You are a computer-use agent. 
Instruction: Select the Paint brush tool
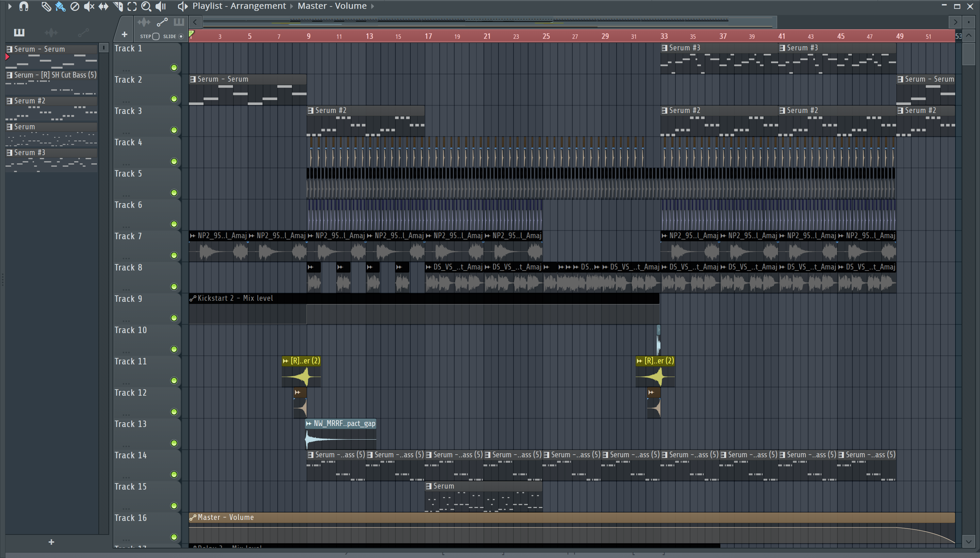60,6
